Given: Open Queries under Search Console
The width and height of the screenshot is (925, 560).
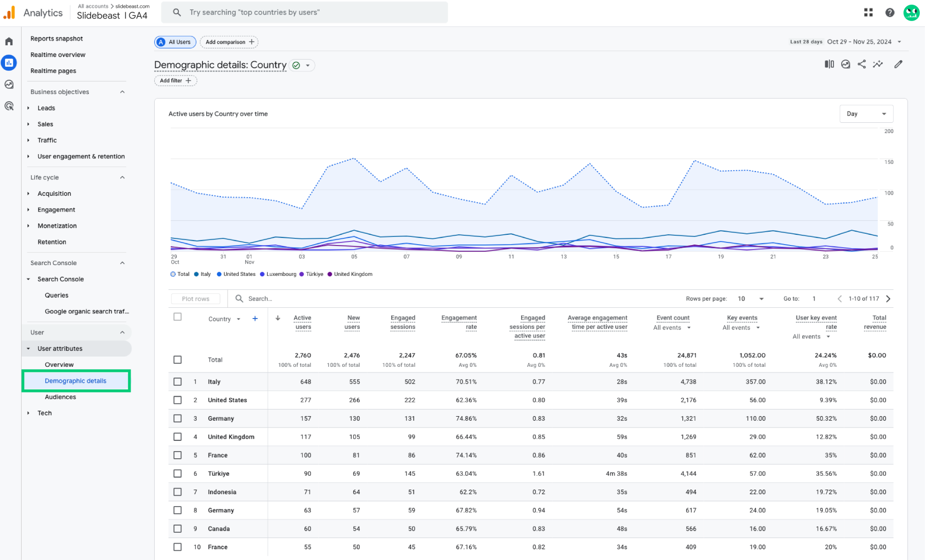Looking at the screenshot, I should 57,295.
